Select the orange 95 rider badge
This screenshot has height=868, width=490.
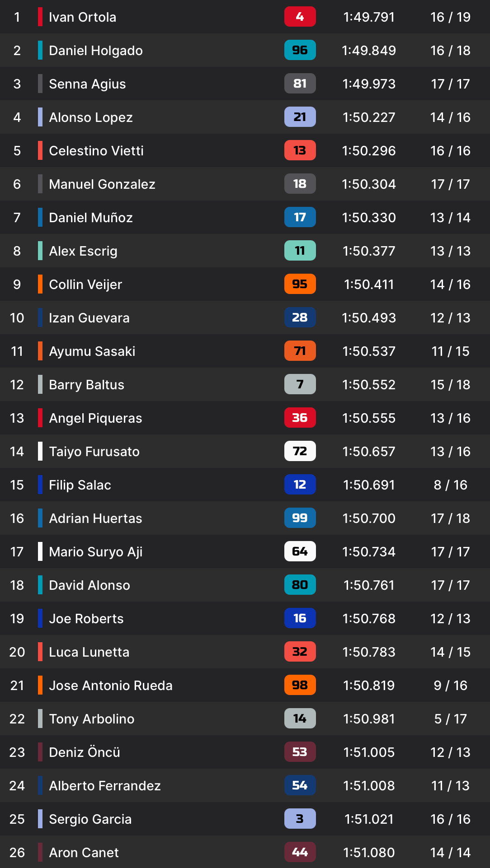point(300,284)
